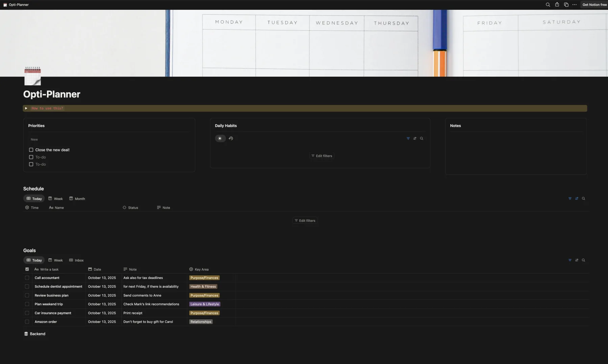Click the Opti-Planner page title
Screen dimensions: 608x364
52,94
